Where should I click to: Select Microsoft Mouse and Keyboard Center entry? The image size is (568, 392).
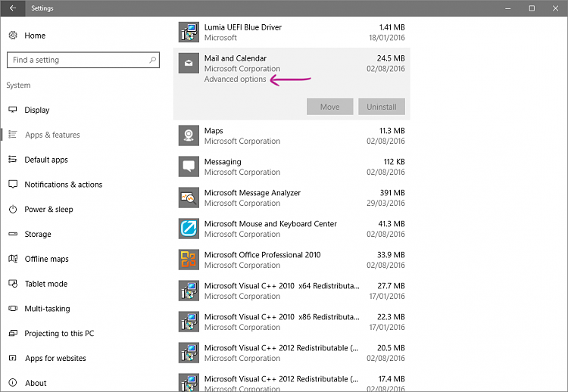click(292, 229)
